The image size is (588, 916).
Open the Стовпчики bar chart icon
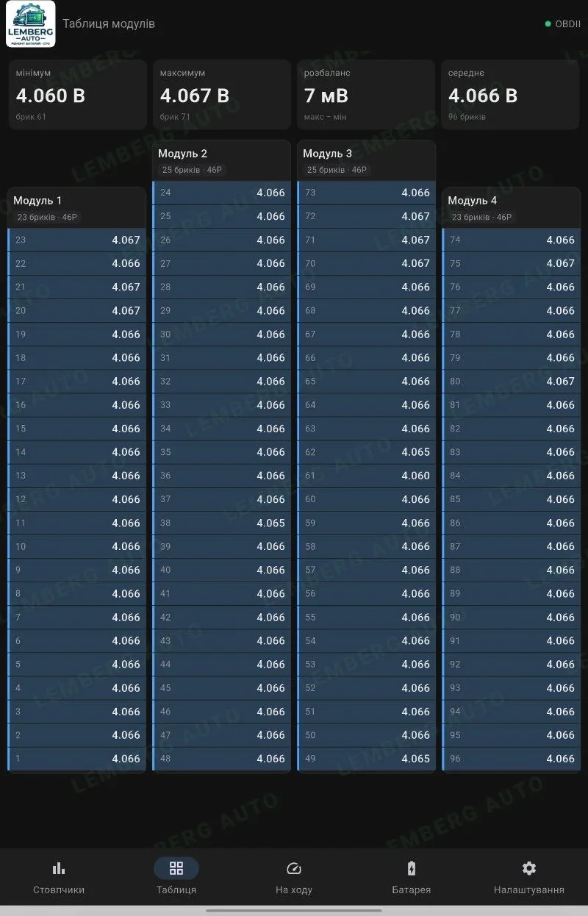click(59, 868)
